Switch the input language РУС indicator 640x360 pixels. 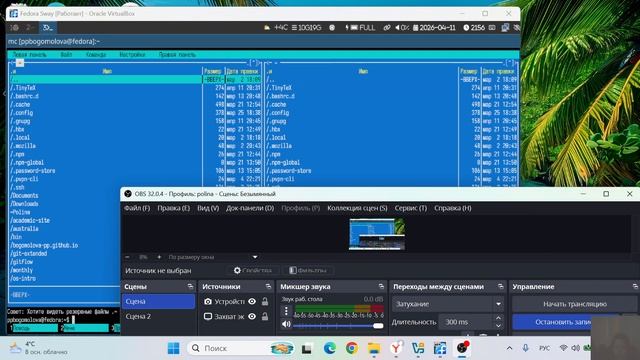[x=544, y=348]
